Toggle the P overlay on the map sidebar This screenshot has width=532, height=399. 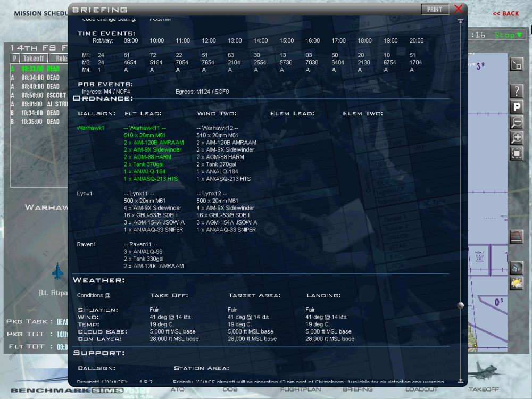tap(516, 106)
